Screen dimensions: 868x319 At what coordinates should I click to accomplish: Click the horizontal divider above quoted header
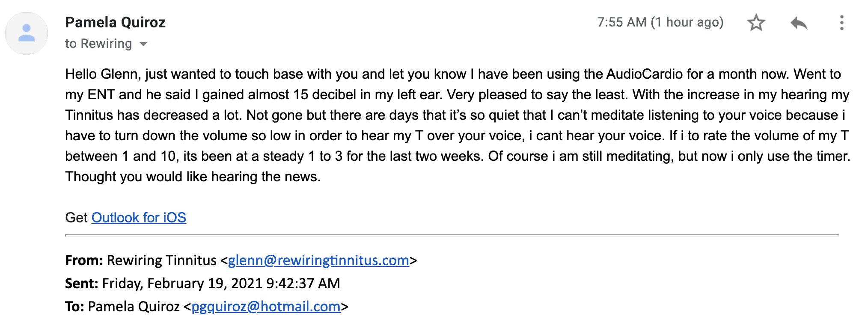click(452, 235)
